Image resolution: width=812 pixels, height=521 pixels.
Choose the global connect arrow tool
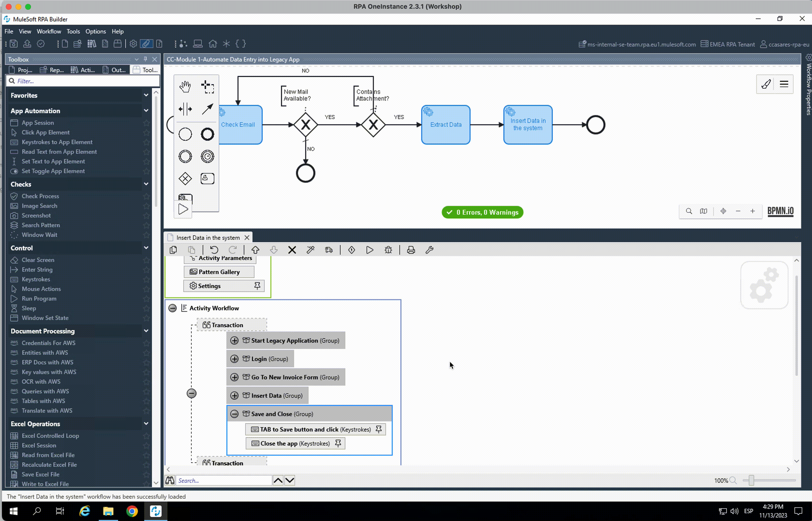[207, 109]
